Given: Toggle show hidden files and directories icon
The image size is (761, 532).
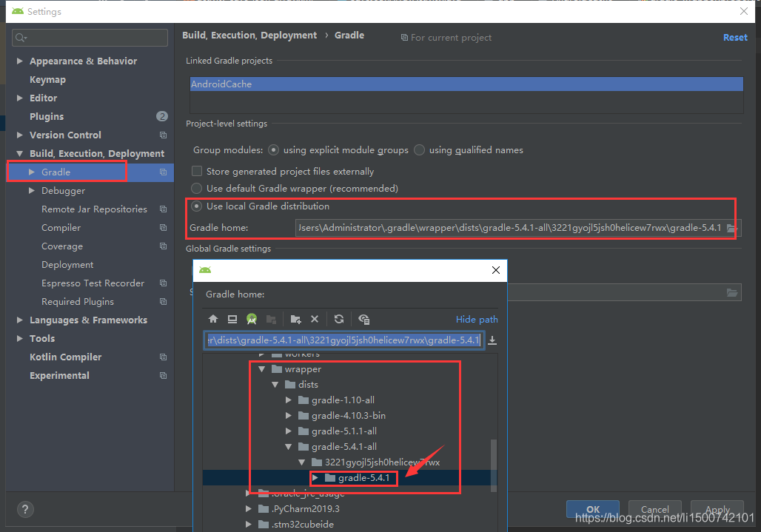Looking at the screenshot, I should (x=363, y=319).
